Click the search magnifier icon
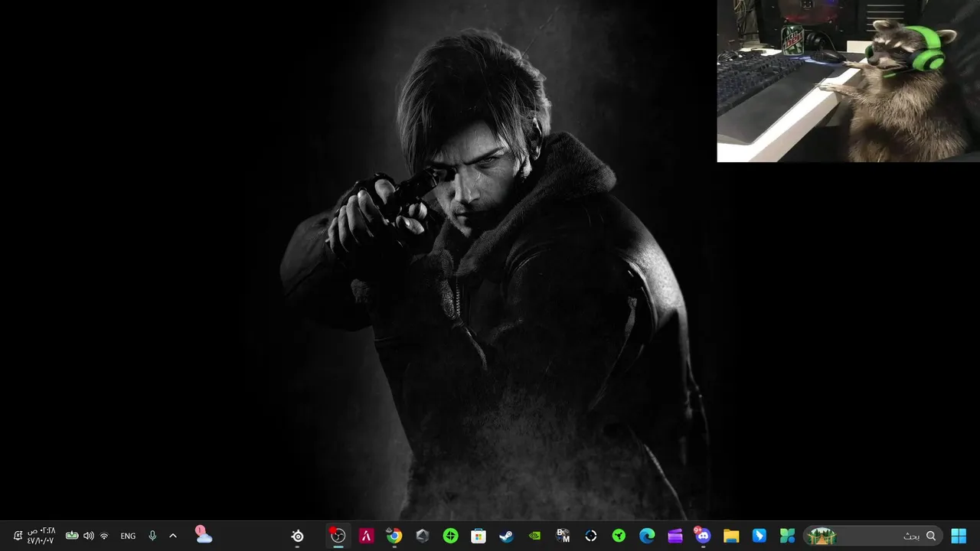Image resolution: width=980 pixels, height=551 pixels. click(x=931, y=536)
